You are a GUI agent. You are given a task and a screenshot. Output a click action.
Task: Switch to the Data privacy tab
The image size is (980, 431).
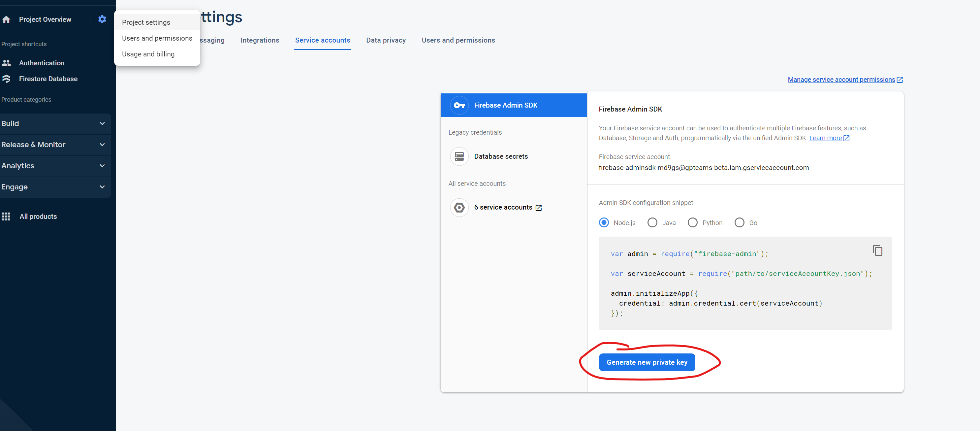[x=386, y=40]
